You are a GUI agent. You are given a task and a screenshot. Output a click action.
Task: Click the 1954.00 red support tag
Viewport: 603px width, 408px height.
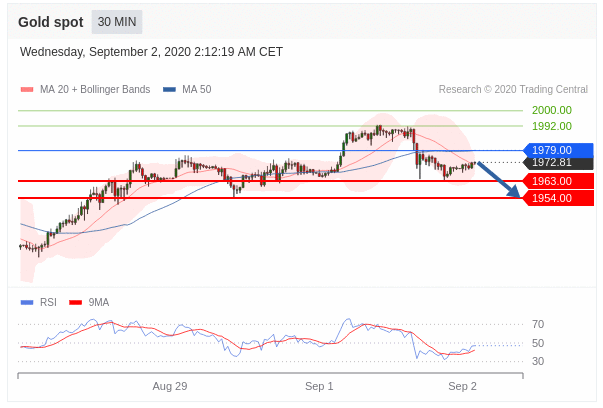pyautogui.click(x=558, y=198)
